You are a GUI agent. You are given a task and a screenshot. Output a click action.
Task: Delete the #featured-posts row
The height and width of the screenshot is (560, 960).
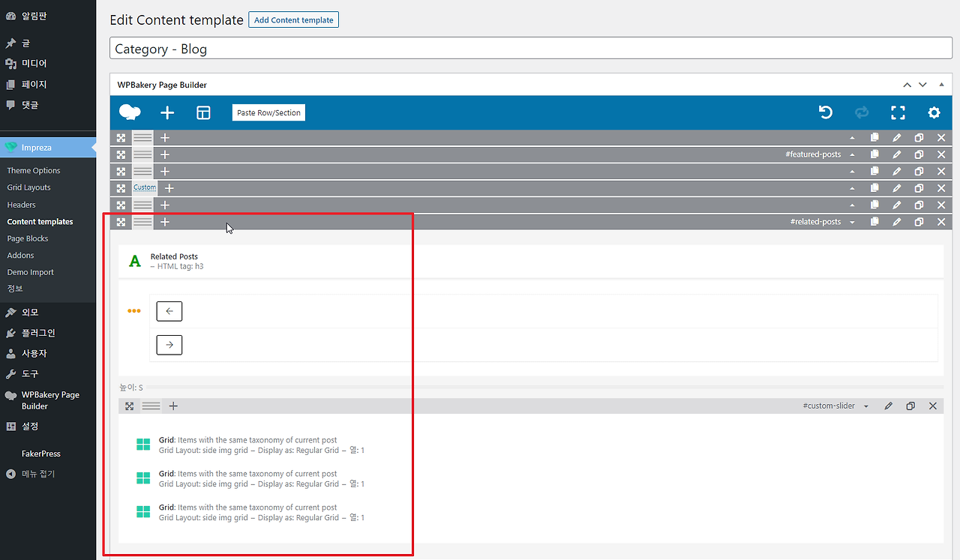[941, 154]
